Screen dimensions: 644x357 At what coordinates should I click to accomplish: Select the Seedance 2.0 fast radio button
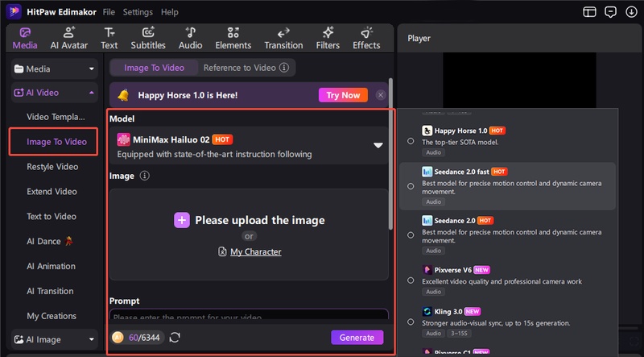[411, 186]
